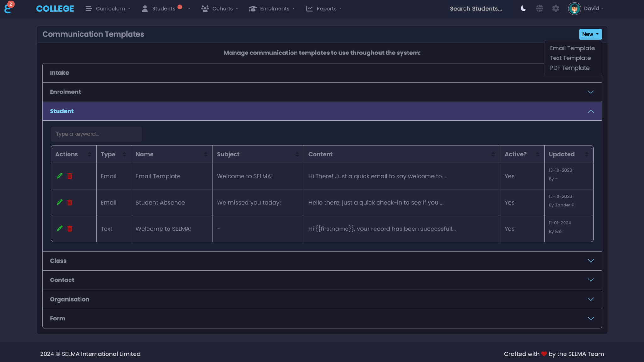
Task: Click the New dropdown button
Action: click(590, 34)
